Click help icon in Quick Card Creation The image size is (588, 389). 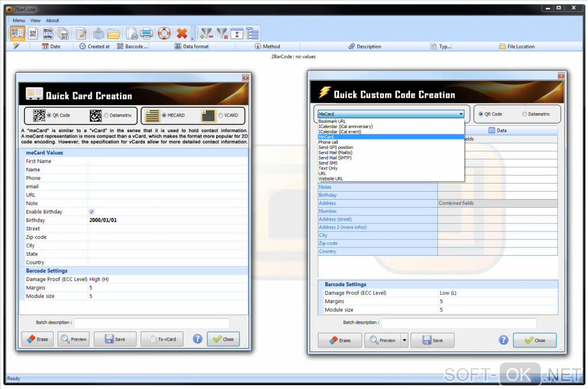(198, 339)
